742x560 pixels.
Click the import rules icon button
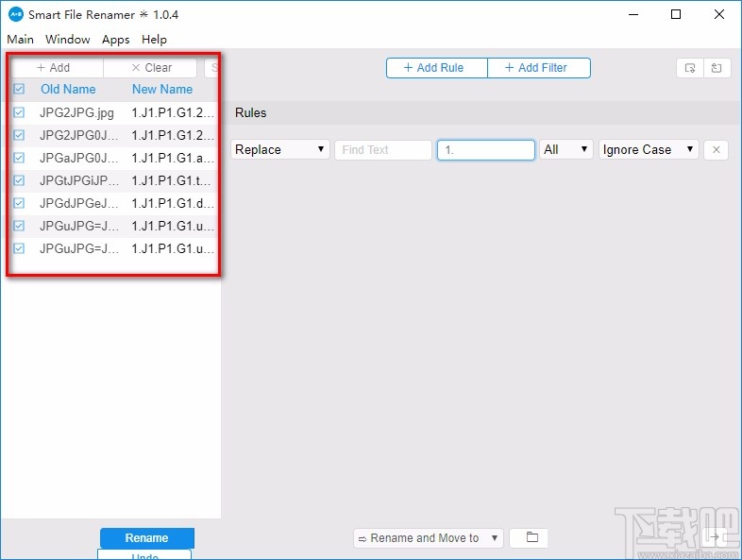click(690, 68)
